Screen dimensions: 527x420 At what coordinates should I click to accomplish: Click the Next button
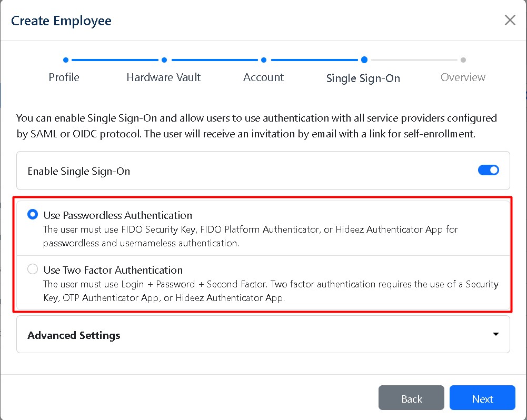(482, 398)
